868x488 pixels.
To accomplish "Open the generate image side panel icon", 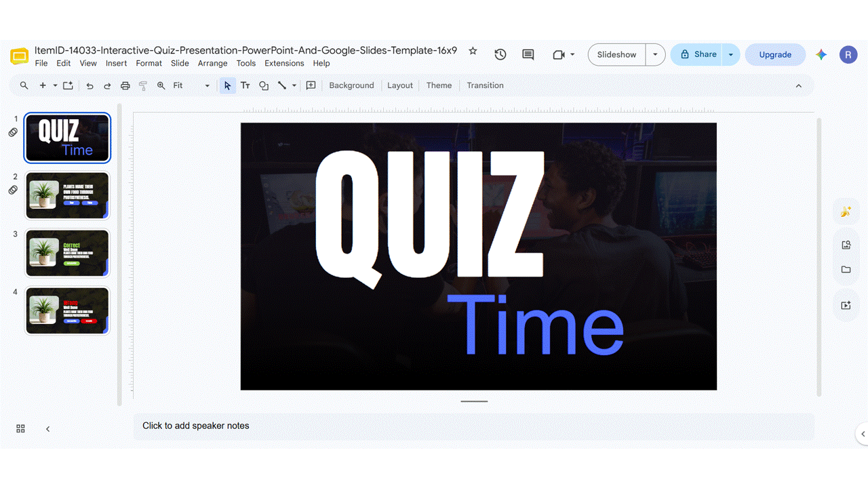I will (x=846, y=306).
